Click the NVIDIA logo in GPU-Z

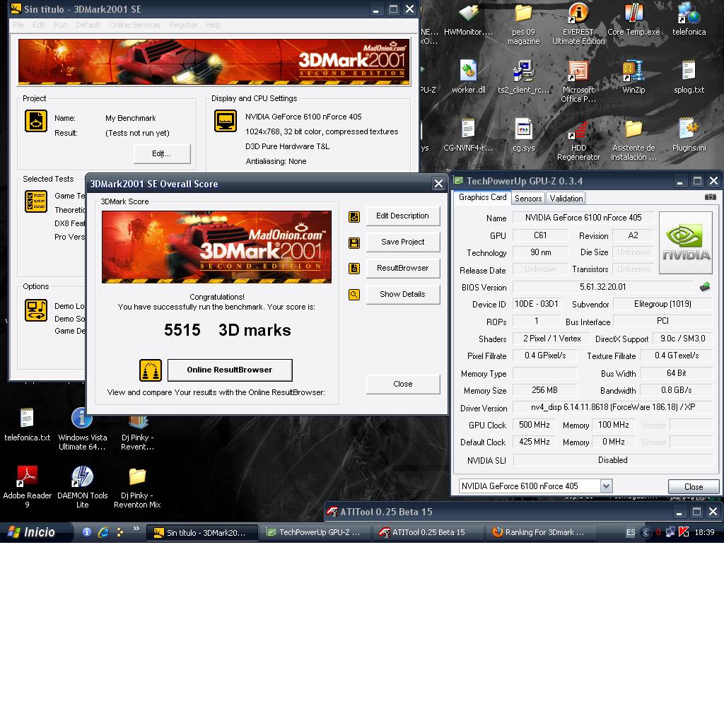coord(685,242)
